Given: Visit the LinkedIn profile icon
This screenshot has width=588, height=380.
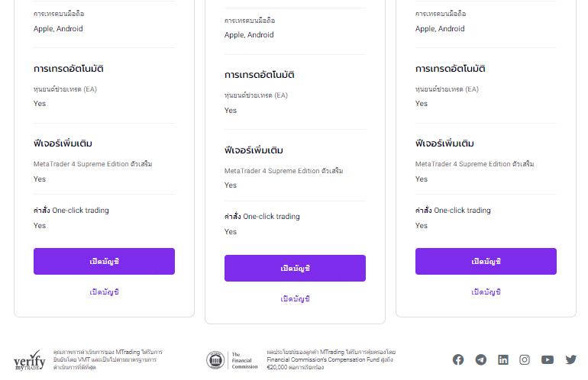Looking at the screenshot, I should coord(503,359).
